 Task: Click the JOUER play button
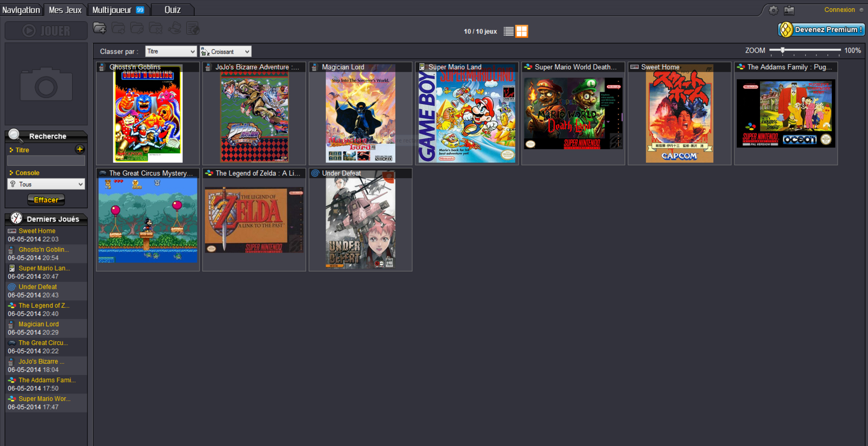click(x=46, y=31)
